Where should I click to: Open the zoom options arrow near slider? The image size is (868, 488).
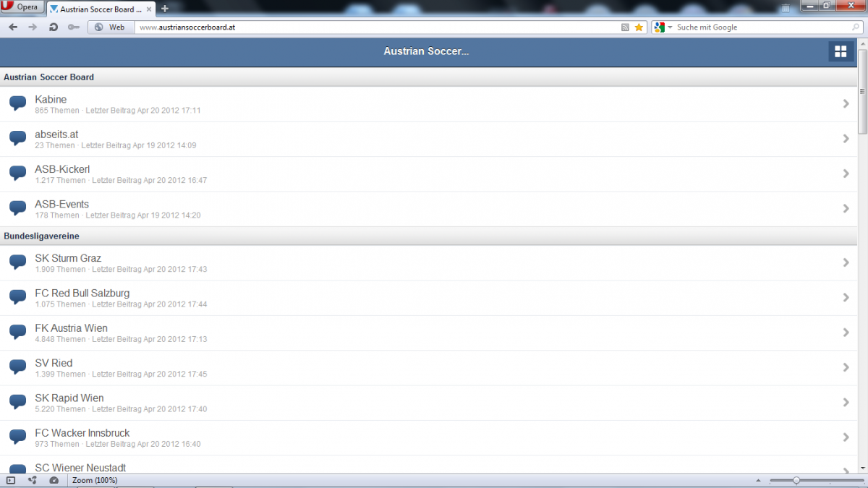pos(758,481)
